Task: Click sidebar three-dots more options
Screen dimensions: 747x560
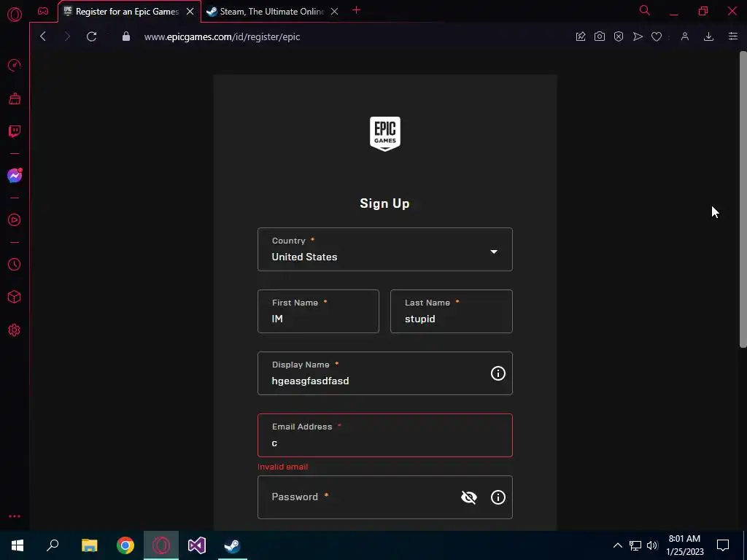Action: (x=15, y=516)
